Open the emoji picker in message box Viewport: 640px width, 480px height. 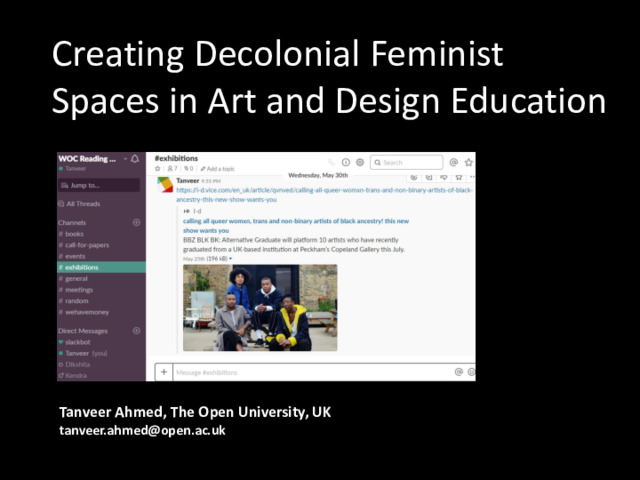point(471,372)
